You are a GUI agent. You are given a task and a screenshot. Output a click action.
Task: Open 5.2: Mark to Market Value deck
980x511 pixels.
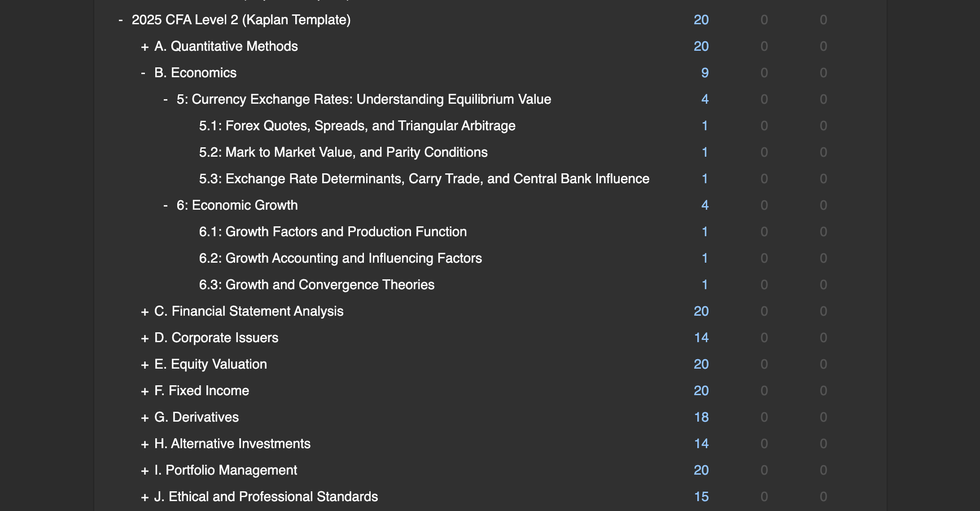pos(343,152)
